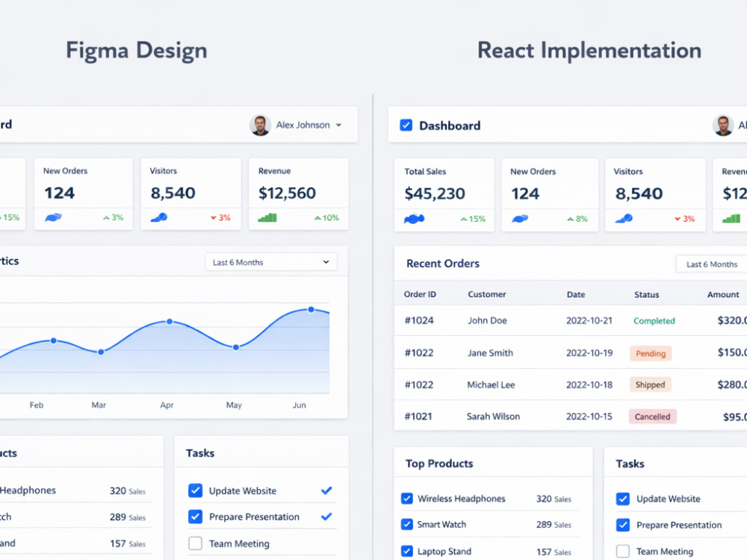Check the Team Meeting checkbox in React Tasks

click(623, 552)
